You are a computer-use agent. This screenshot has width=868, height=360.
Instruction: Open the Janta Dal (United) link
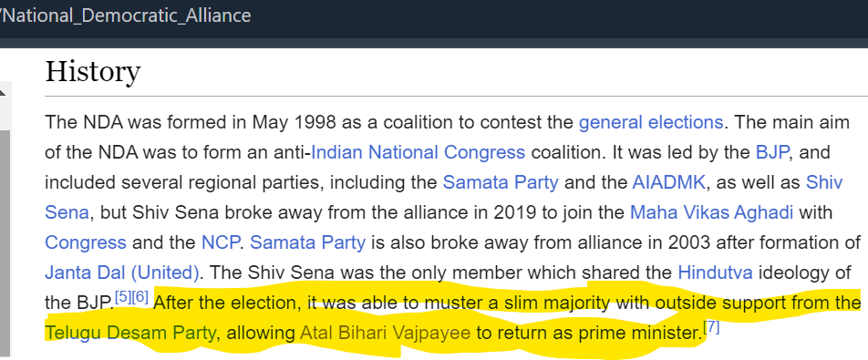coord(122,273)
